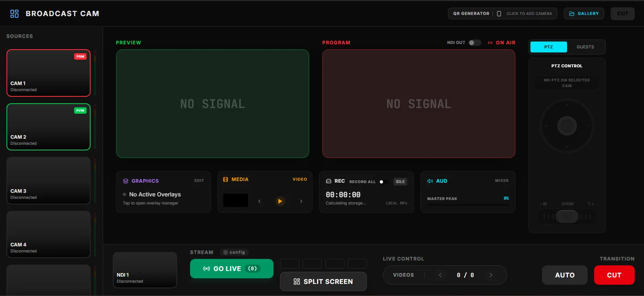Click the IDLE recording status badge
Image resolution: width=644 pixels, height=296 pixels.
[x=400, y=182]
